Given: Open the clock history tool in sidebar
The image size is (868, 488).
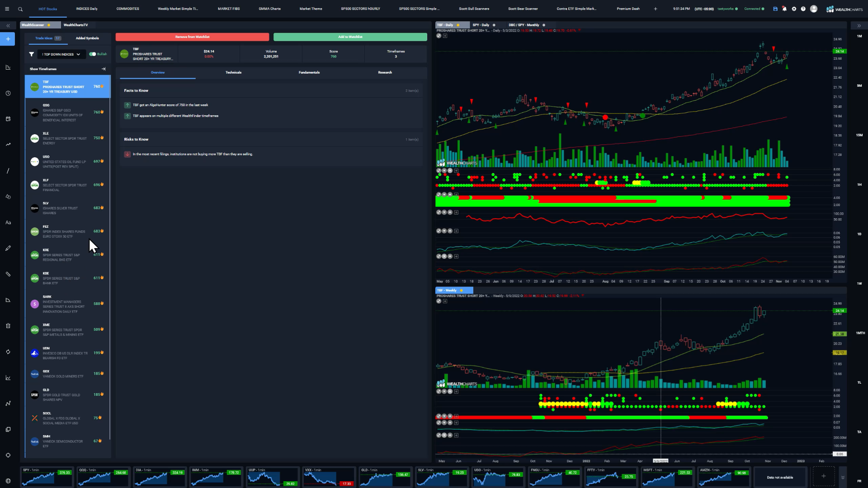Looking at the screenshot, I should coord(8,93).
